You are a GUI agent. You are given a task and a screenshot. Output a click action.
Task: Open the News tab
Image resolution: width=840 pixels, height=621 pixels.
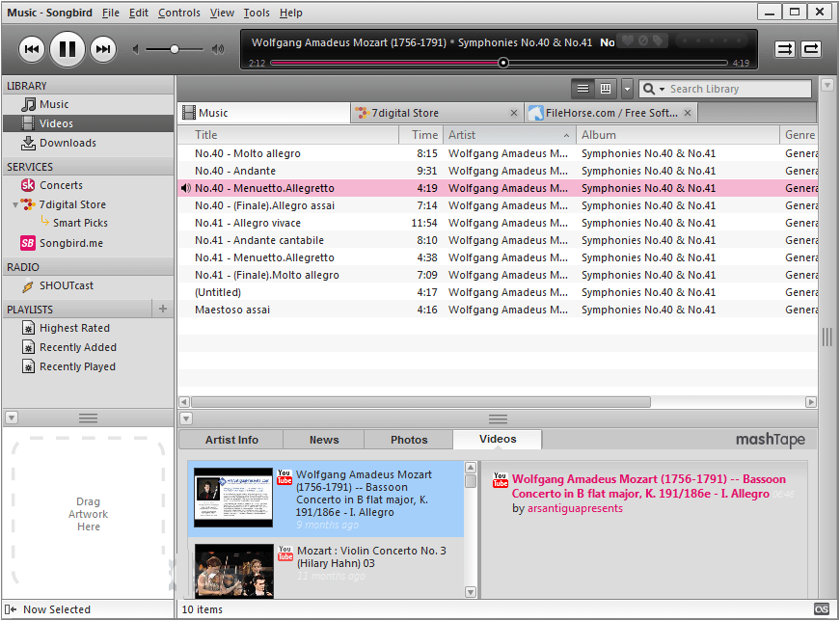click(324, 440)
